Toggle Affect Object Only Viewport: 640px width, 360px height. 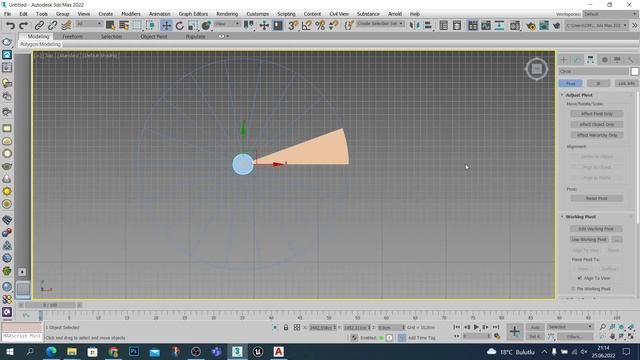[x=597, y=124]
